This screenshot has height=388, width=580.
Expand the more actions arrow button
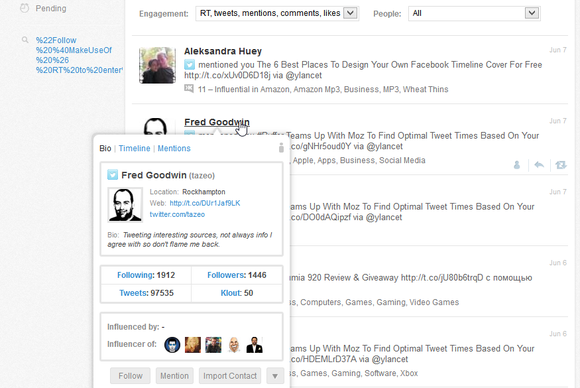[x=275, y=376]
